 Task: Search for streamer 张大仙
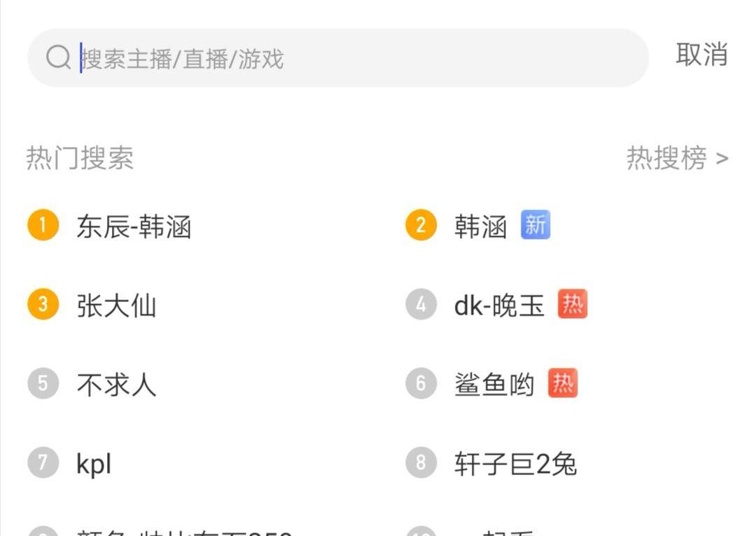click(116, 306)
